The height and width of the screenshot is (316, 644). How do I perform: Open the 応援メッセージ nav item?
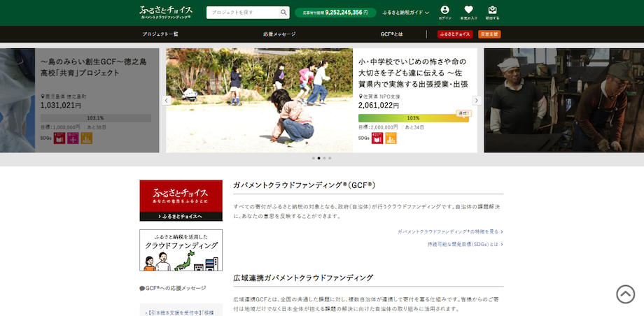279,34
